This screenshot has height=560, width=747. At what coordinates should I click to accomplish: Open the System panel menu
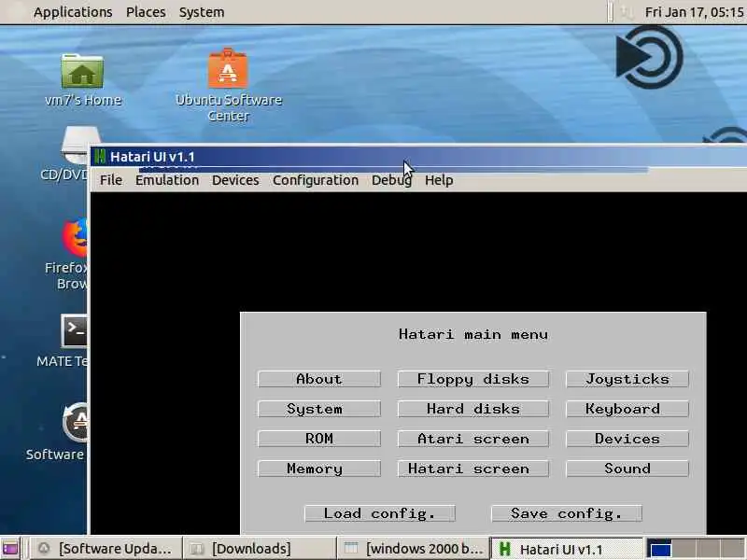202,12
